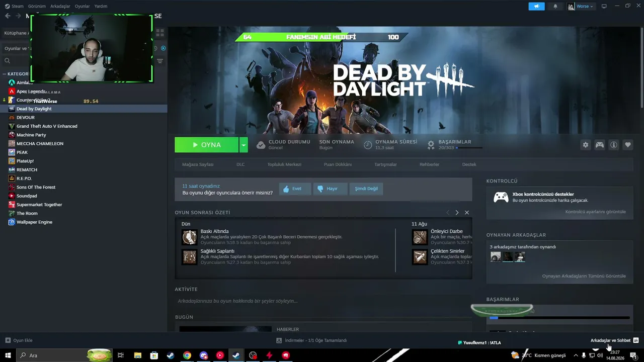The image size is (644, 362).
Task: Toggle the ready-to-play filter icon
Action: pos(163,48)
